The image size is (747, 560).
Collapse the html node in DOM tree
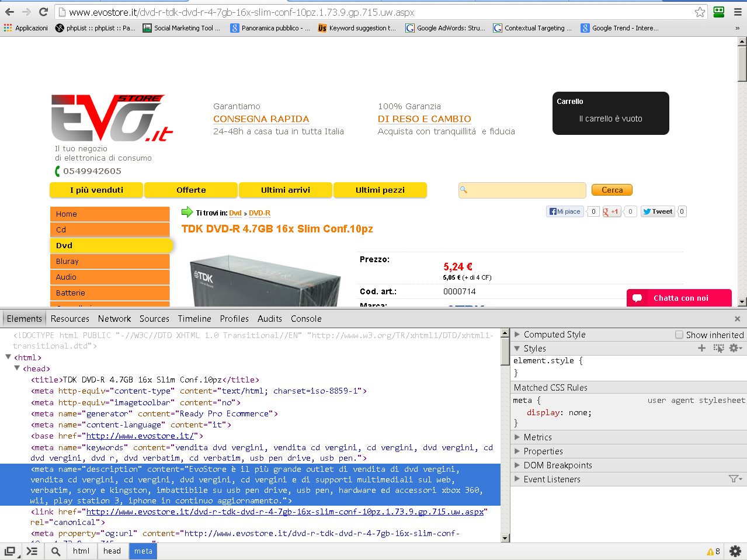click(8, 357)
